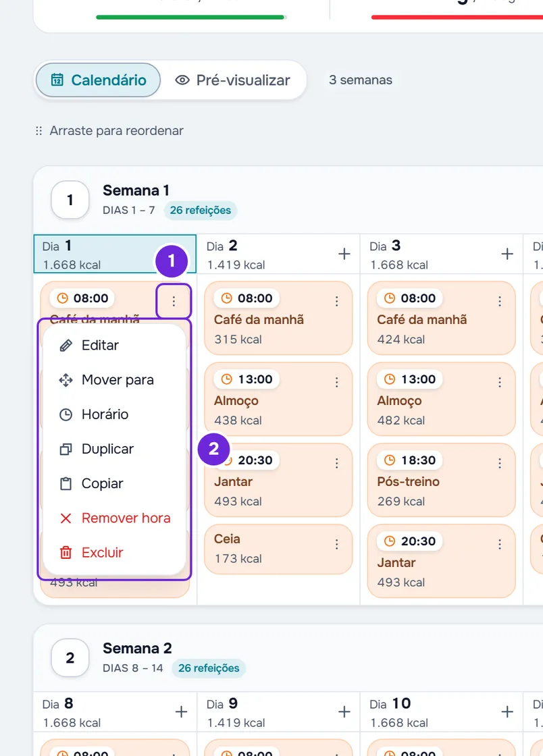The image size is (543, 756).
Task: Open options for Dia 3 Café da manhã
Action: (x=500, y=301)
